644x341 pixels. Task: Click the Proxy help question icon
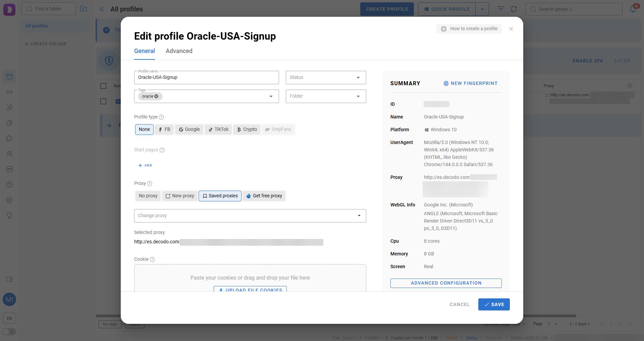tap(150, 184)
